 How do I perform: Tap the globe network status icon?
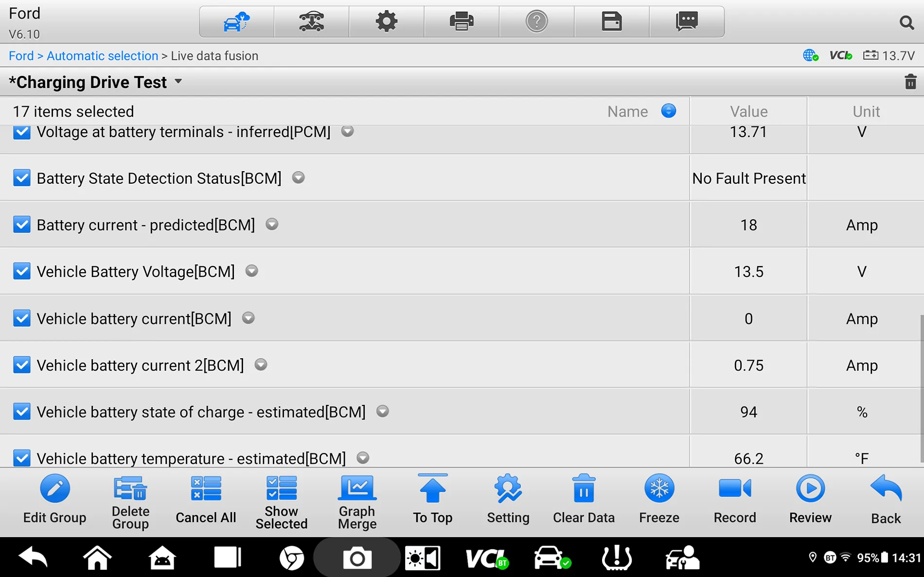pyautogui.click(x=811, y=55)
